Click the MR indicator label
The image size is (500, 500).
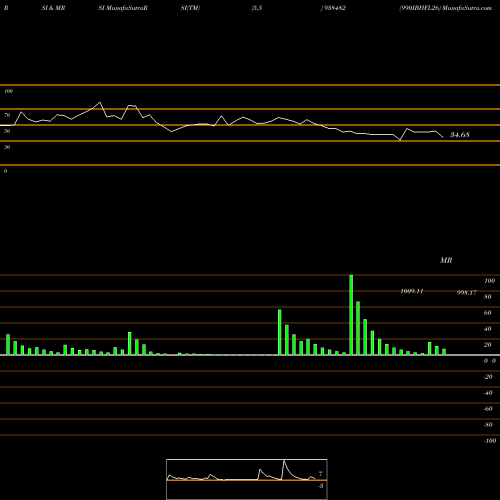coord(446,260)
